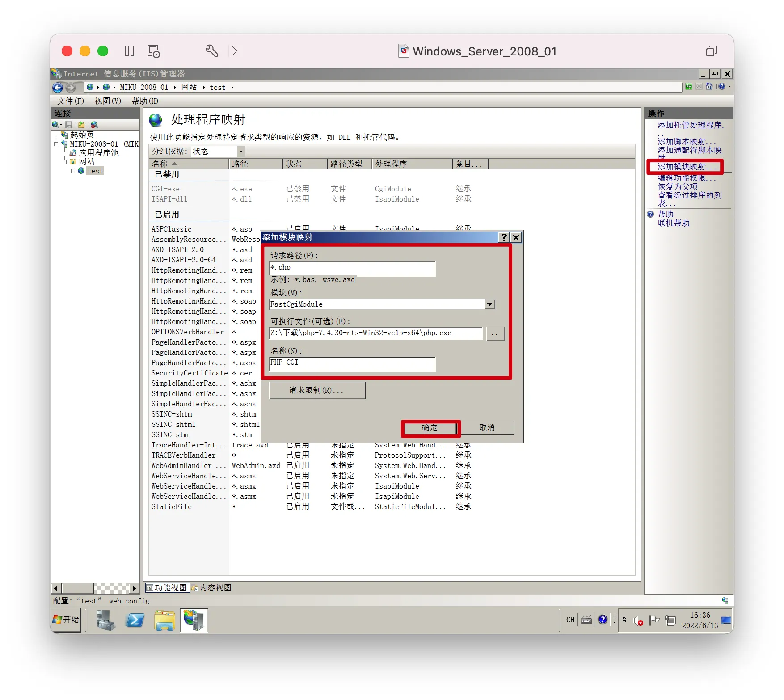Image resolution: width=784 pixels, height=700 pixels.
Task: Open the help dropdown arrow in address toolbar
Action: (729, 87)
